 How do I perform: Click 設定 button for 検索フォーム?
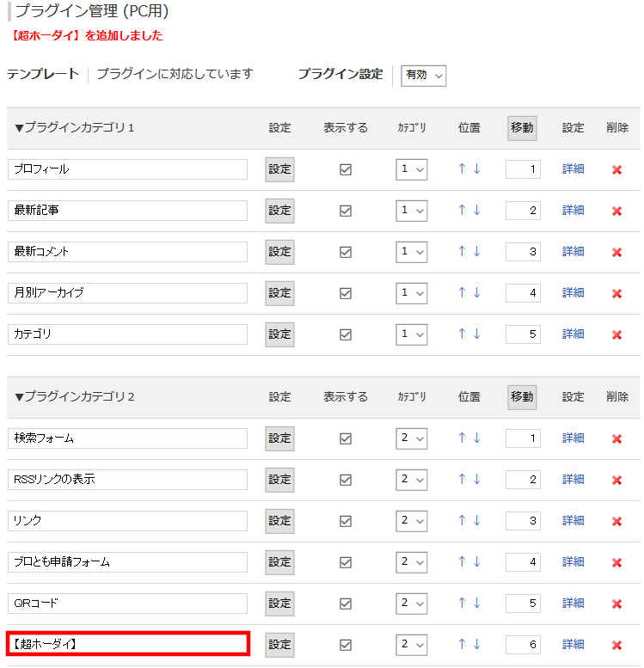click(x=279, y=438)
